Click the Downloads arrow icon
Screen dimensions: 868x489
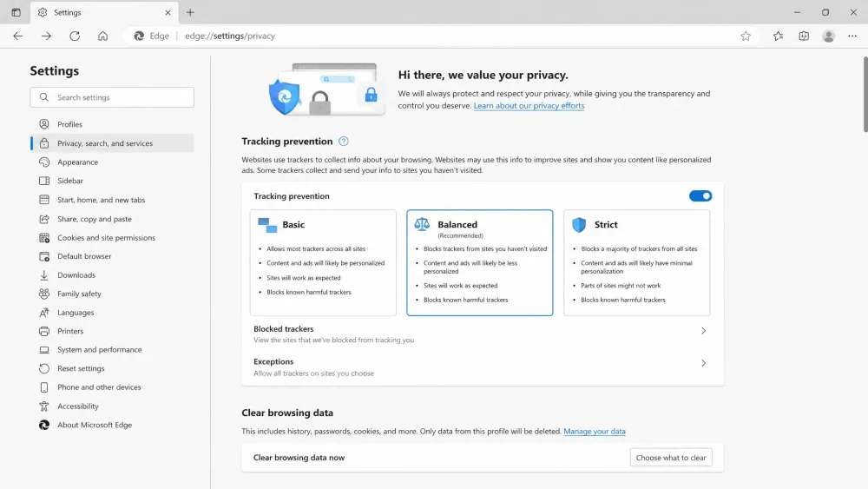tap(44, 274)
